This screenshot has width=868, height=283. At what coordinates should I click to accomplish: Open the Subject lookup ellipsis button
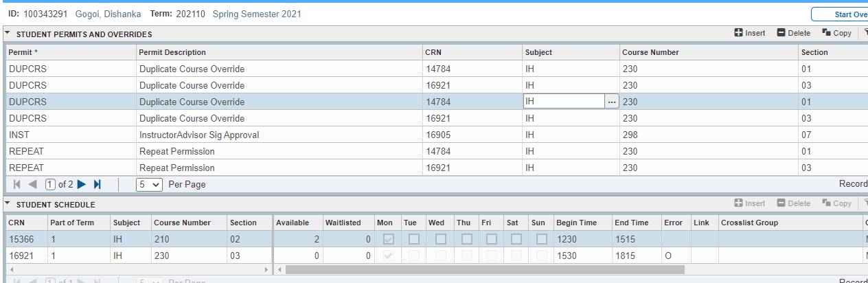pos(611,102)
